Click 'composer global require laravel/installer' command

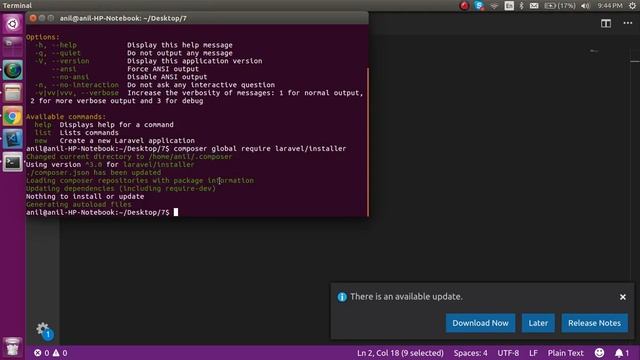pyautogui.click(x=260, y=149)
